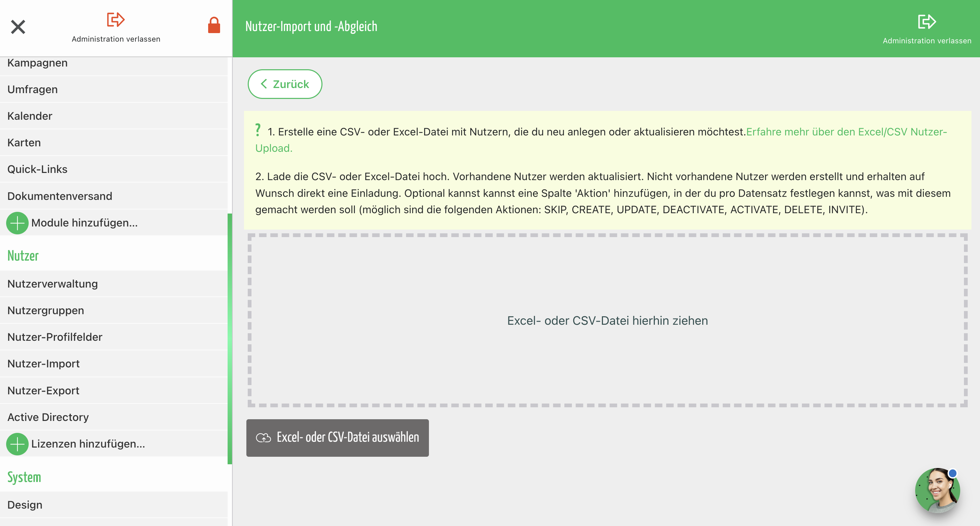
Task: Click the green sidebar scrollbar thumb
Action: [230, 338]
